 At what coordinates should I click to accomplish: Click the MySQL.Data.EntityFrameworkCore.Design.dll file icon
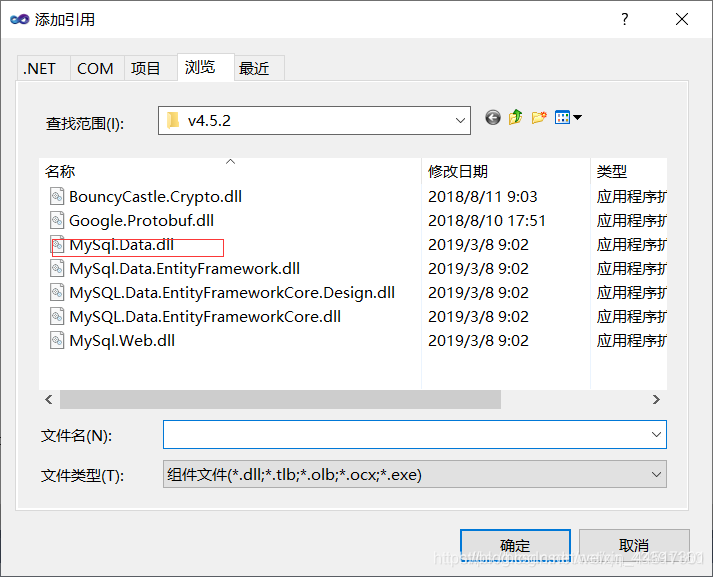tap(57, 292)
